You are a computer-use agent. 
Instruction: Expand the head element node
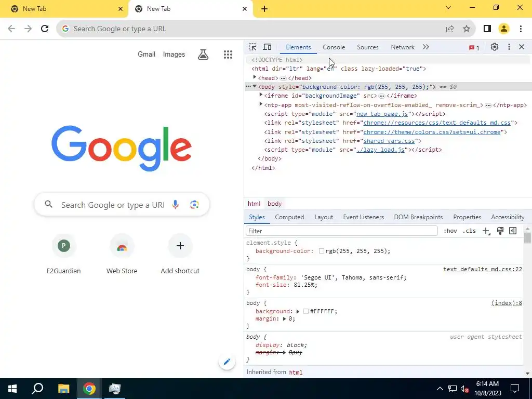pos(255,78)
